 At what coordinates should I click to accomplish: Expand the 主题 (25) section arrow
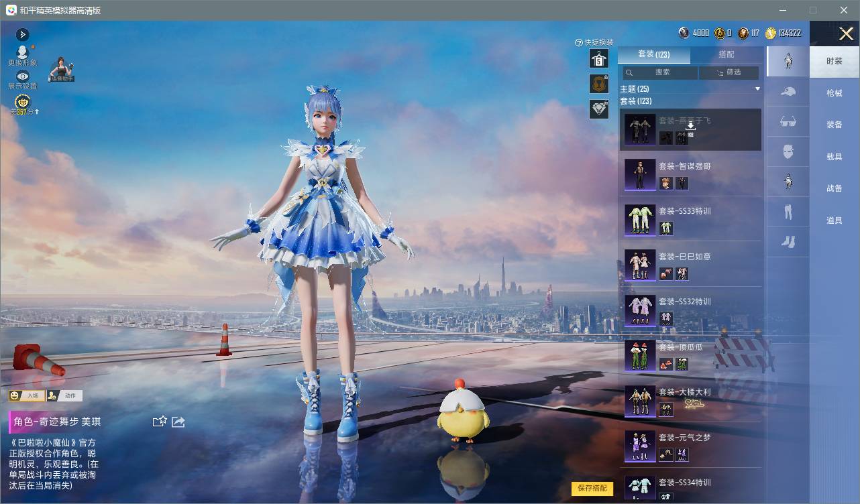757,88
